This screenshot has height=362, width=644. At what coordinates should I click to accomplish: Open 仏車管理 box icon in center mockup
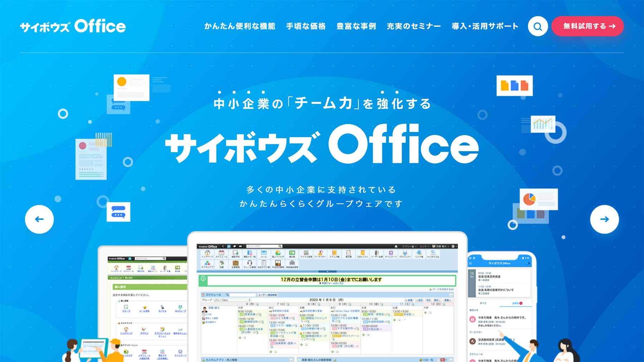tap(235, 264)
